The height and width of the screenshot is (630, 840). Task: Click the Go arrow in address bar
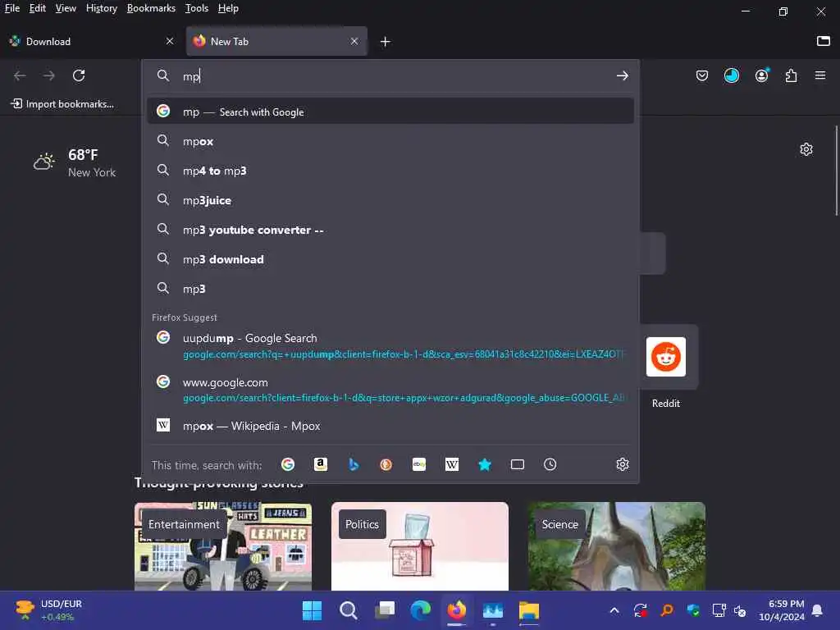[622, 75]
